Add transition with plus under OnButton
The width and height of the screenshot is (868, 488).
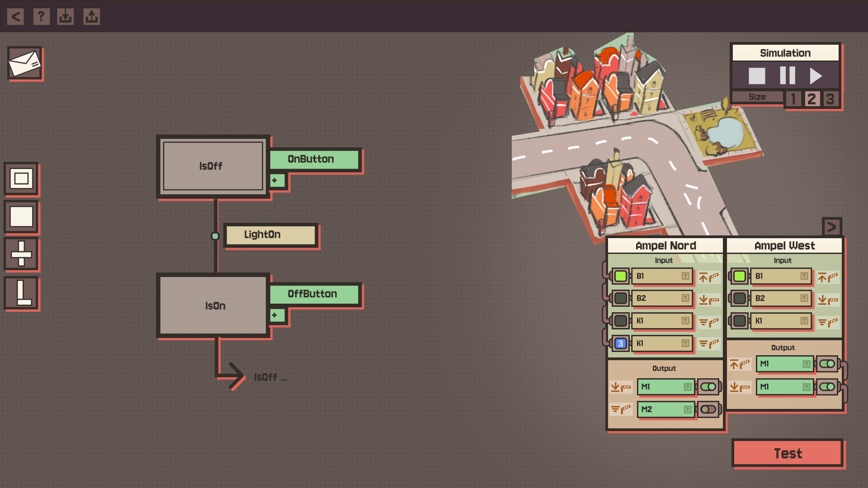click(277, 180)
